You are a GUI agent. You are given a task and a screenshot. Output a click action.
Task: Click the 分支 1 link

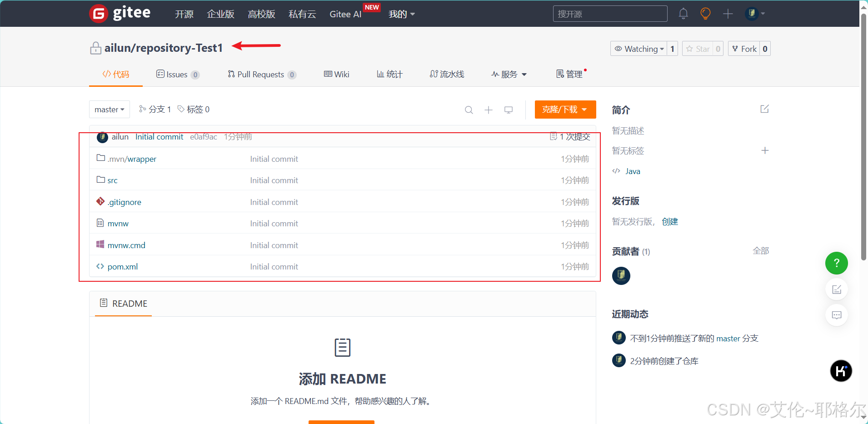click(x=155, y=110)
